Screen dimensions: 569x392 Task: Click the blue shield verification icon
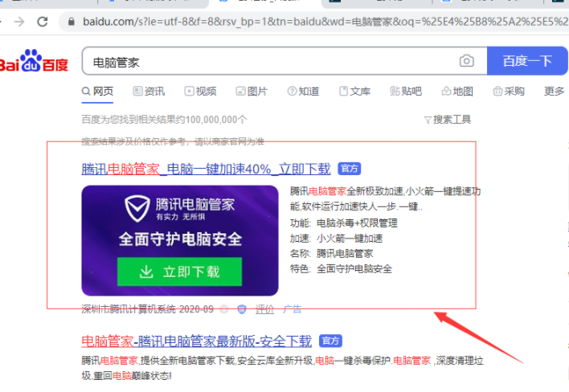pyautogui.click(x=242, y=309)
